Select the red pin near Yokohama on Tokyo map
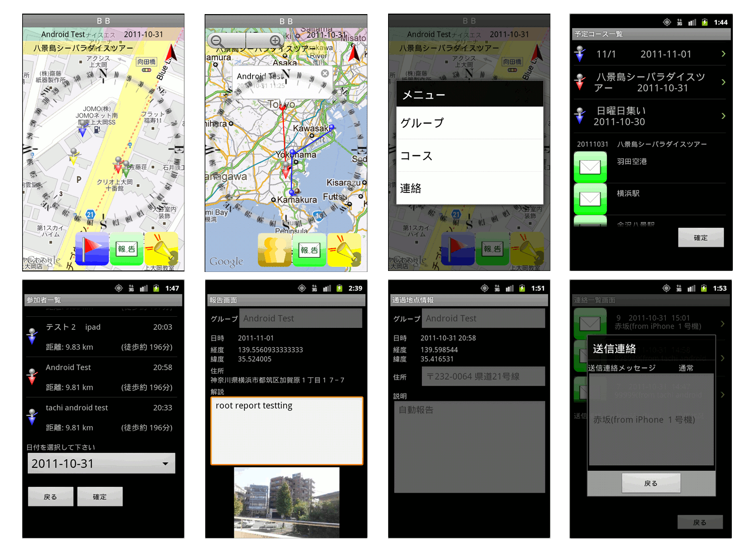Viewport: 756px width, 554px height. (x=286, y=170)
